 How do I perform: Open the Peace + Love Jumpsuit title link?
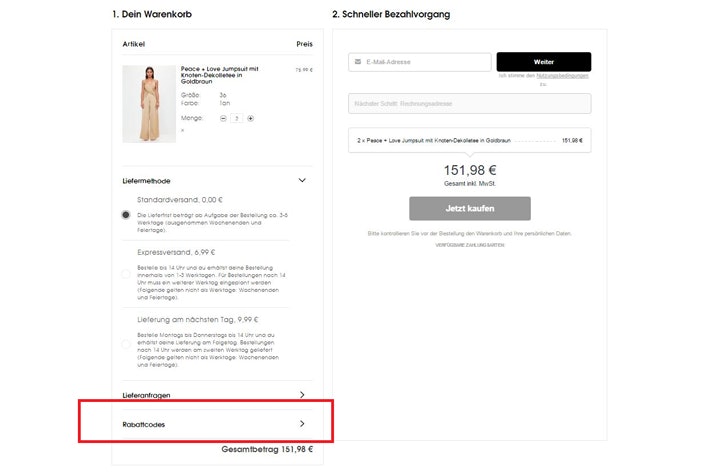pyautogui.click(x=219, y=75)
